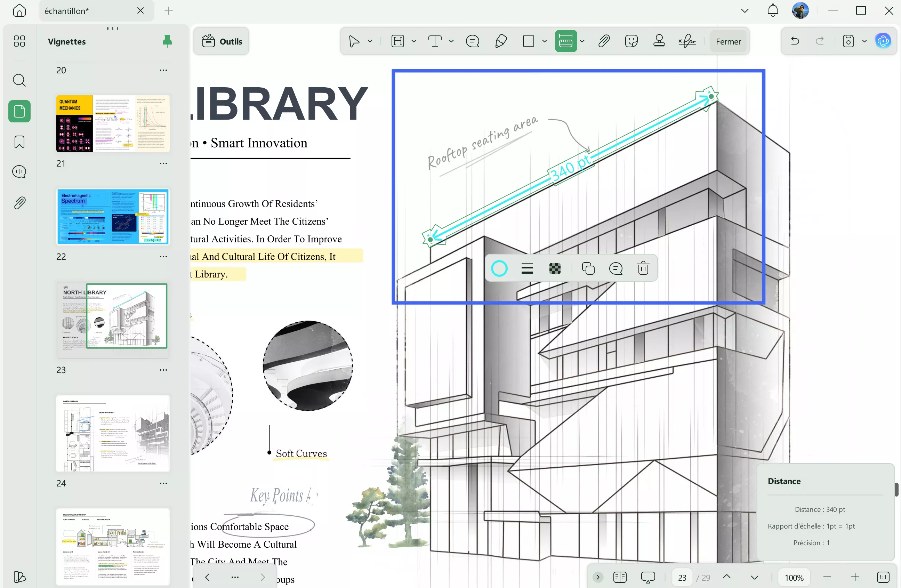The height and width of the screenshot is (588, 901).
Task: Select the measurement tool in the toolbar
Action: click(x=565, y=41)
